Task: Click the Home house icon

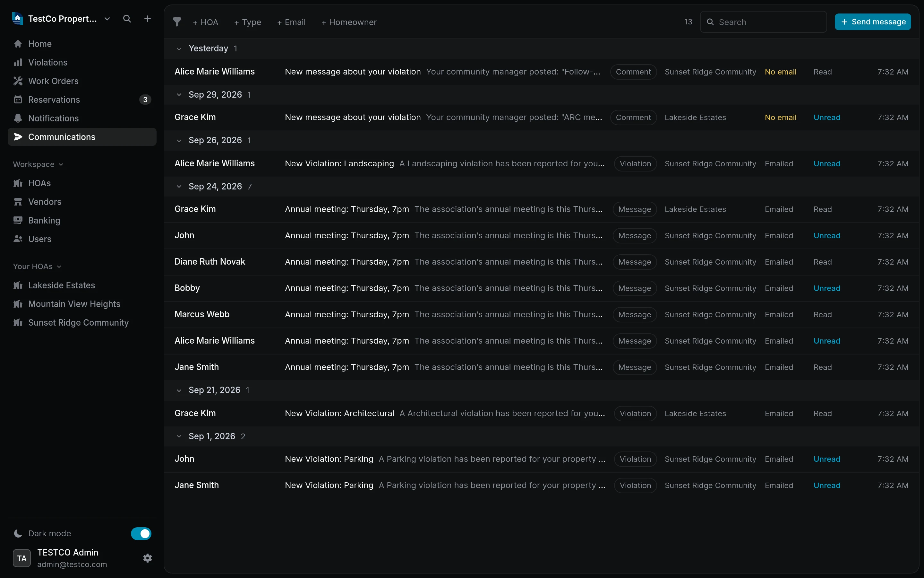Action: tap(18, 44)
